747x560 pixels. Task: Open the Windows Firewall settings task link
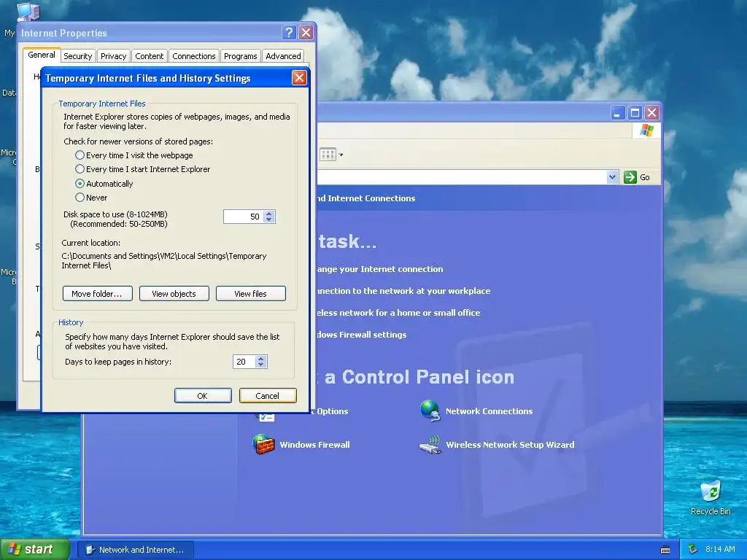[x=362, y=335]
